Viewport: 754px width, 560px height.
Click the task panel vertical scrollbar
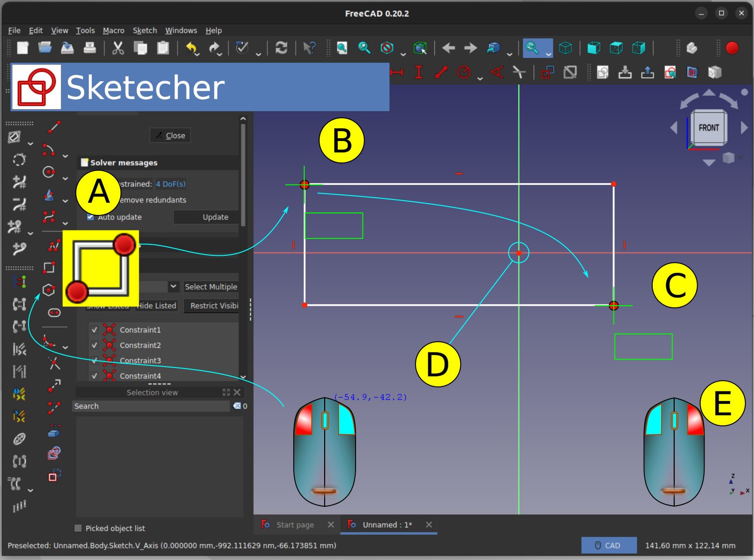pyautogui.click(x=243, y=175)
